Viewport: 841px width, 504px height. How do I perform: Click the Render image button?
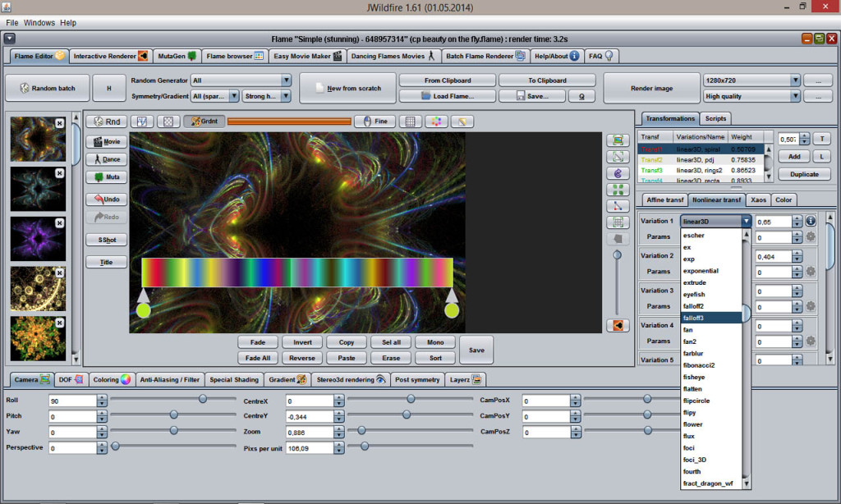(651, 88)
